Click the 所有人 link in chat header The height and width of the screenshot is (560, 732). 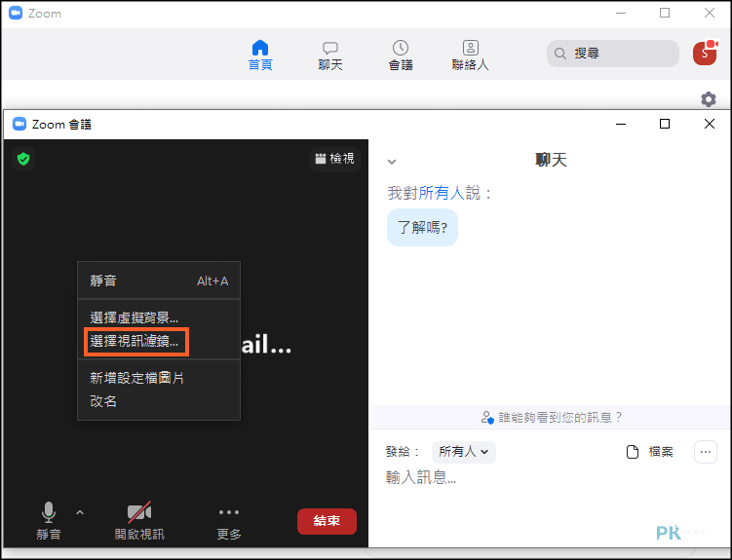(442, 193)
